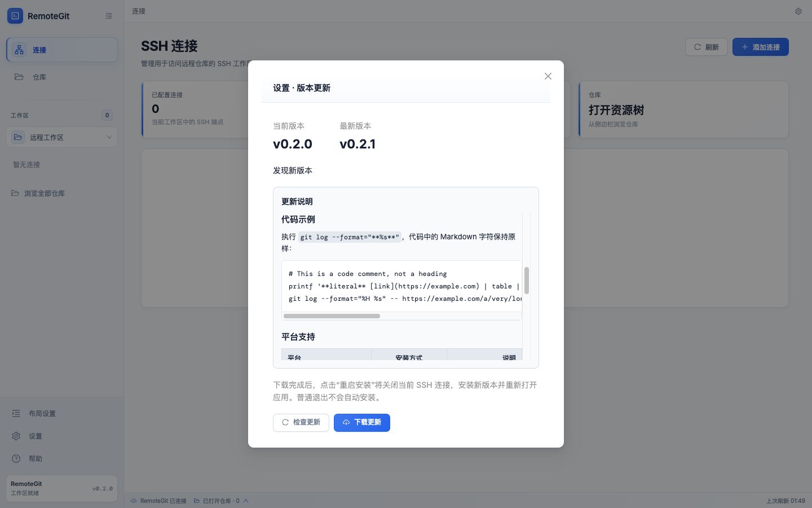Click the 工作区 count badge
This screenshot has height=508, width=812.
pyautogui.click(x=107, y=115)
